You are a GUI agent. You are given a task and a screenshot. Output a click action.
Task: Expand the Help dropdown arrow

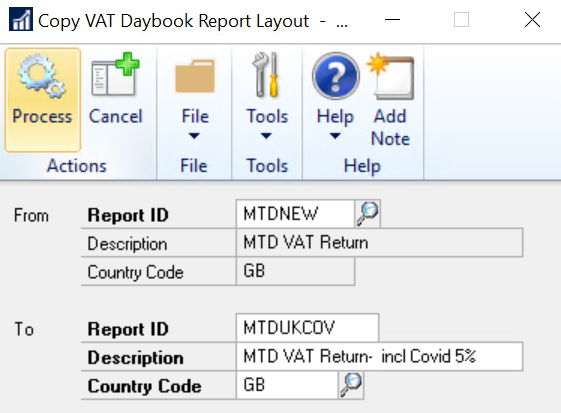335,136
